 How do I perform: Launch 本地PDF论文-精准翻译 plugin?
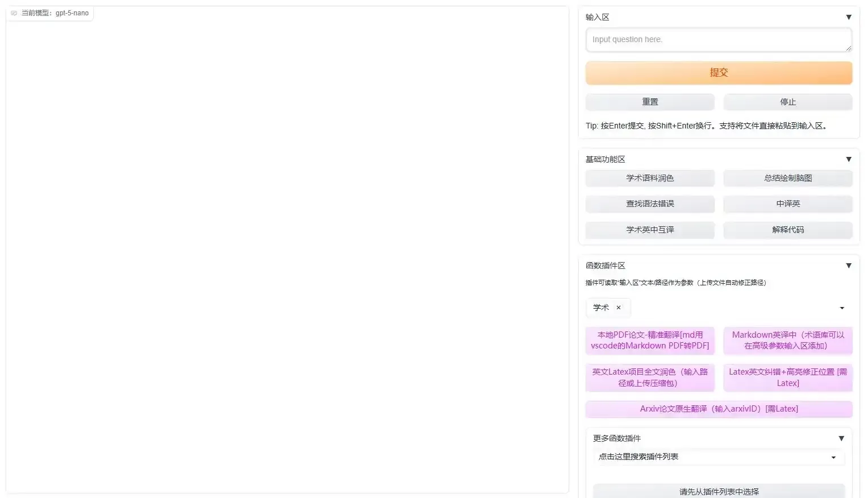650,340
